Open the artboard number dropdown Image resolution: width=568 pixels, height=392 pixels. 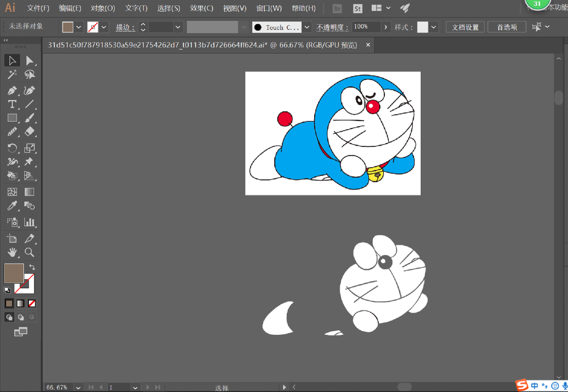[135, 387]
